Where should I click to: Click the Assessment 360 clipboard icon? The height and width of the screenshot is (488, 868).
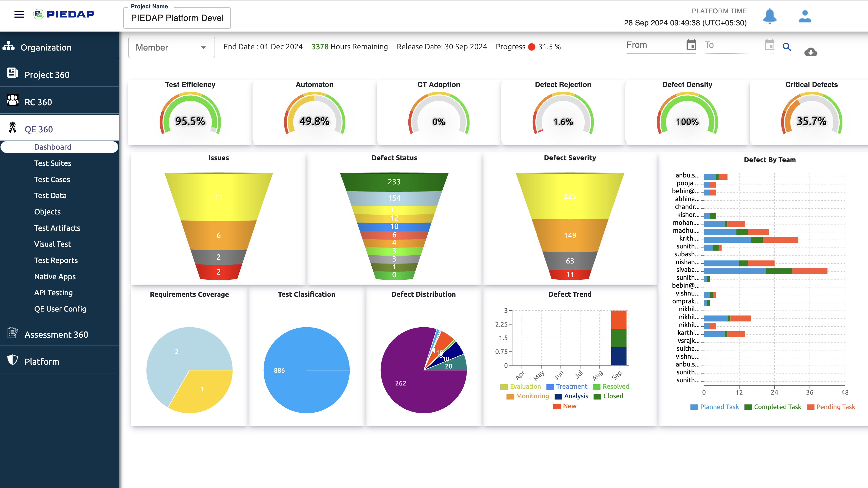click(x=13, y=333)
